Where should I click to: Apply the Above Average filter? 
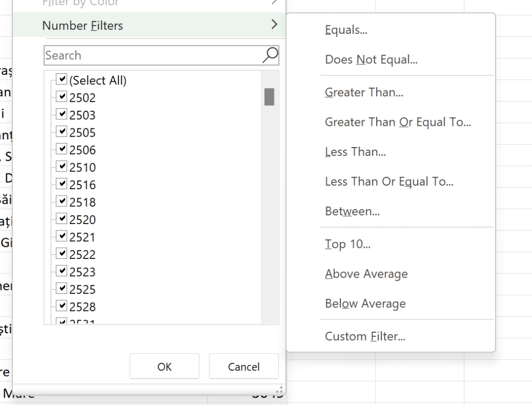click(366, 273)
